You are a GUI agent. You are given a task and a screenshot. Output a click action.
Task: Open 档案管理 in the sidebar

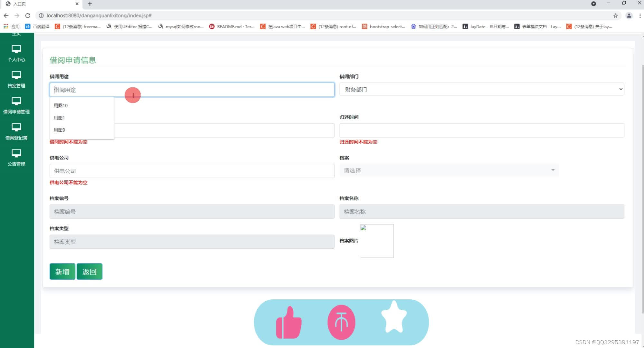point(16,80)
